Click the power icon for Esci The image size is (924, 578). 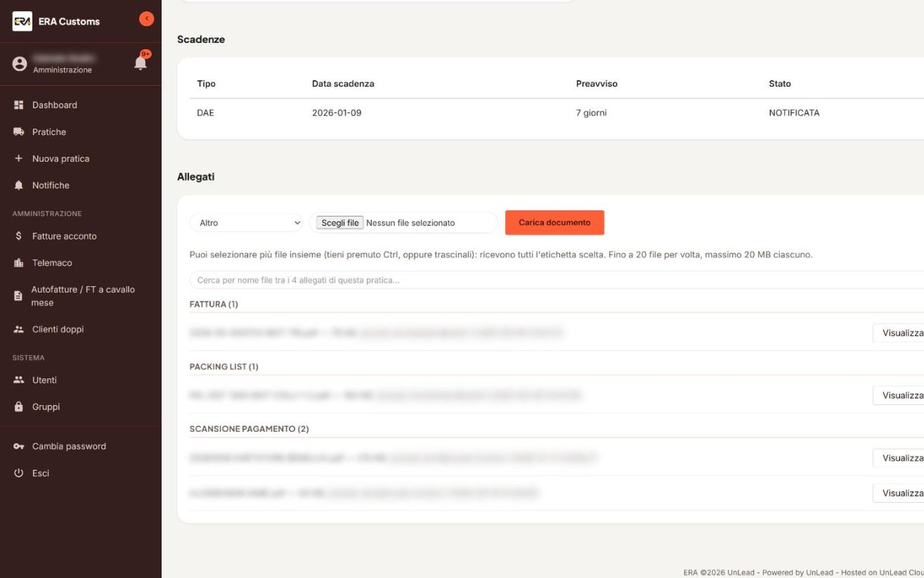(18, 473)
